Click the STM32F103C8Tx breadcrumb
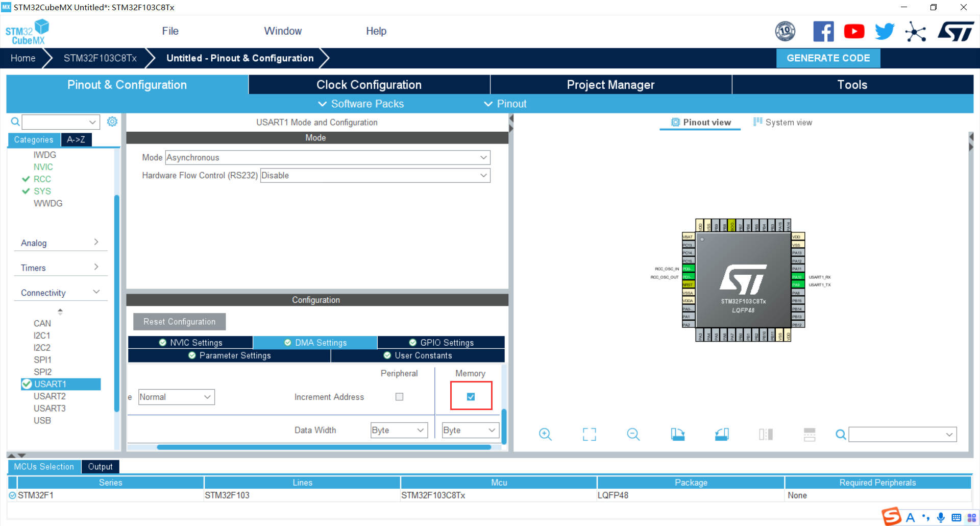Image resolution: width=980 pixels, height=526 pixels. tap(100, 58)
